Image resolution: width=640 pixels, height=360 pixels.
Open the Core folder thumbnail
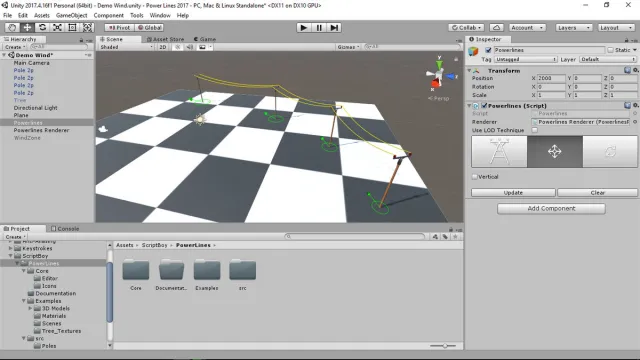(136, 270)
